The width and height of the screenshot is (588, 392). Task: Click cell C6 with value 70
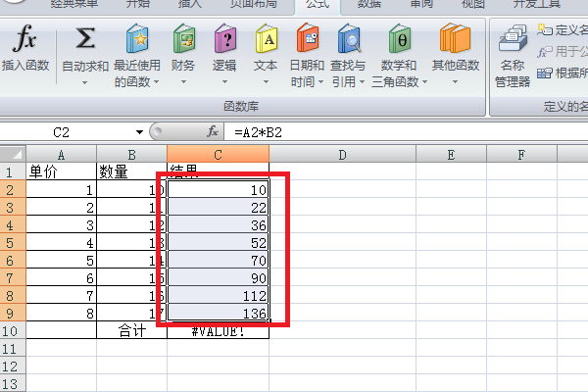pos(218,260)
